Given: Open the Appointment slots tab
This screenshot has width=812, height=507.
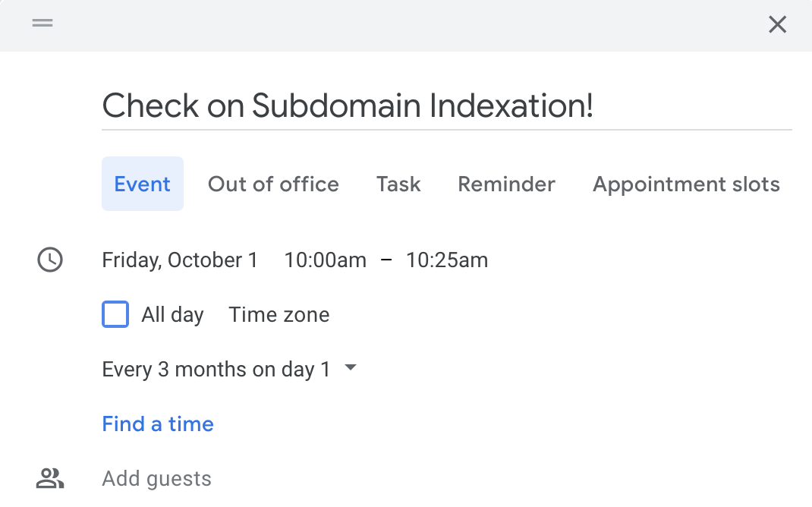Looking at the screenshot, I should [x=686, y=184].
